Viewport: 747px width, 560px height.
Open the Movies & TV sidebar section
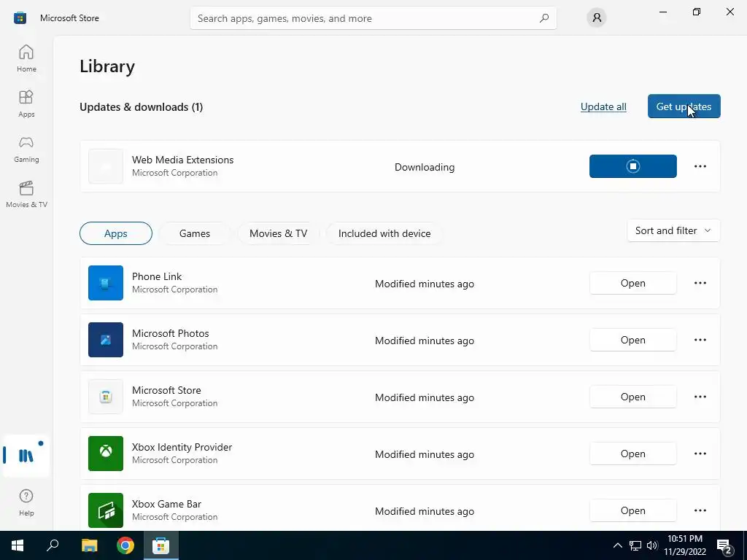coord(26,194)
